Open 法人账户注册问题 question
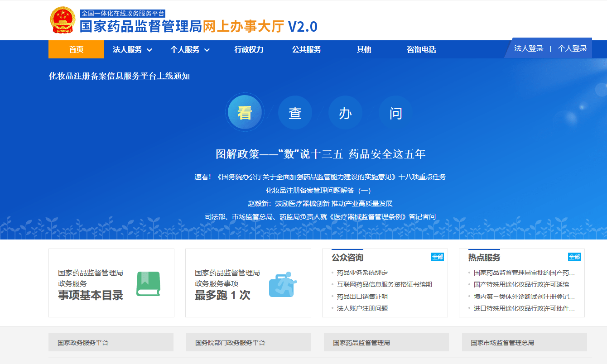 [362, 309]
